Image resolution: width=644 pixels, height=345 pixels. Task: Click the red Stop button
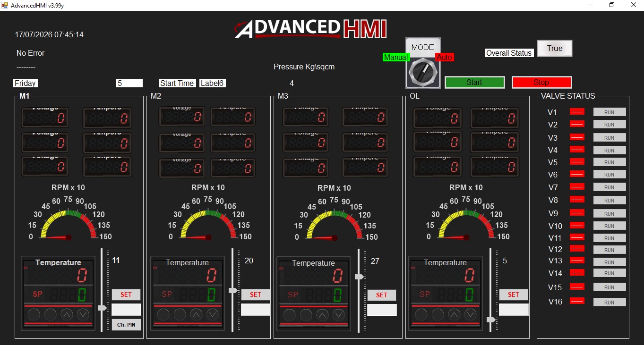click(x=541, y=82)
